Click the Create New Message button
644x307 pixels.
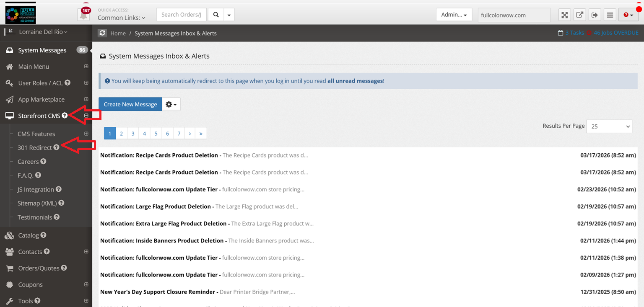130,104
